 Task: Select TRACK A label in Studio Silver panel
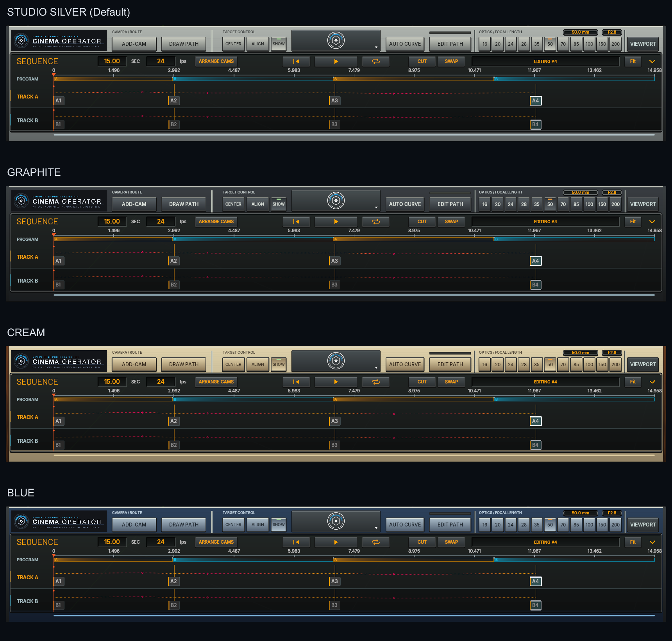[x=27, y=97]
